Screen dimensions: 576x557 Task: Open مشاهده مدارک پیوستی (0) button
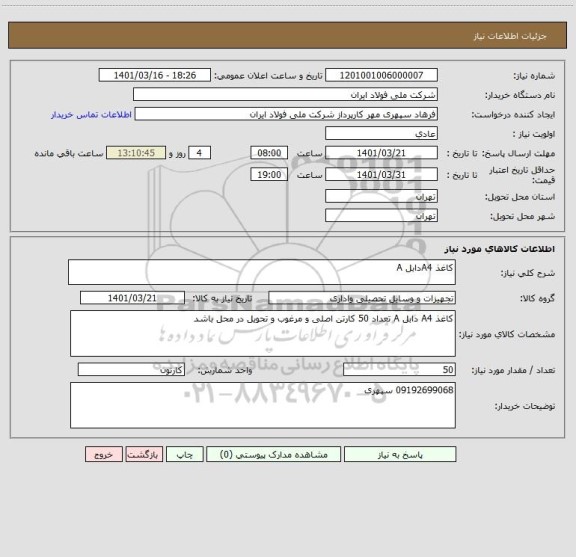click(x=273, y=454)
